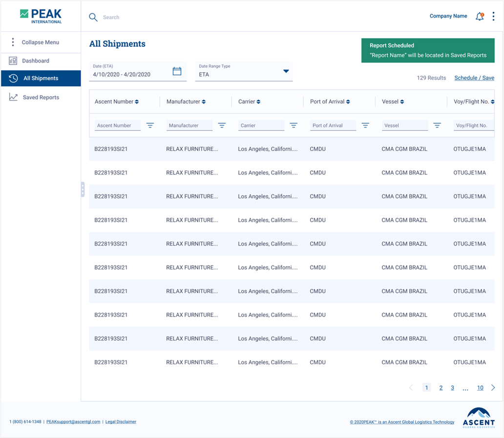This screenshot has height=438, width=504.
Task: Click the Carrier column filter icon
Action: coord(294,125)
